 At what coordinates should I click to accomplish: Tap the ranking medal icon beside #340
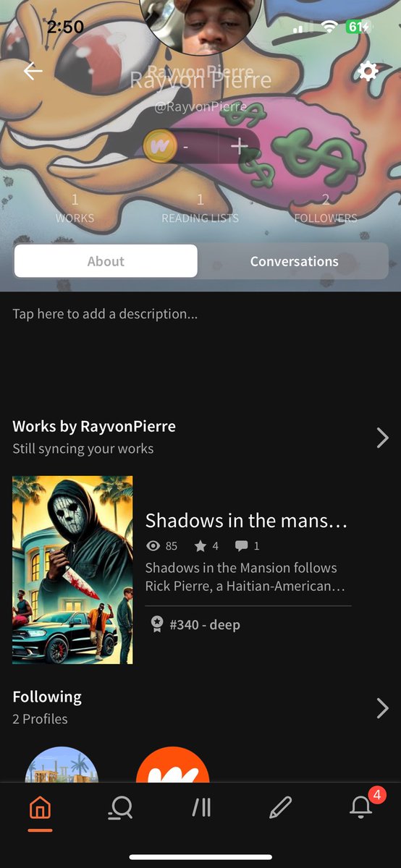pos(156,624)
